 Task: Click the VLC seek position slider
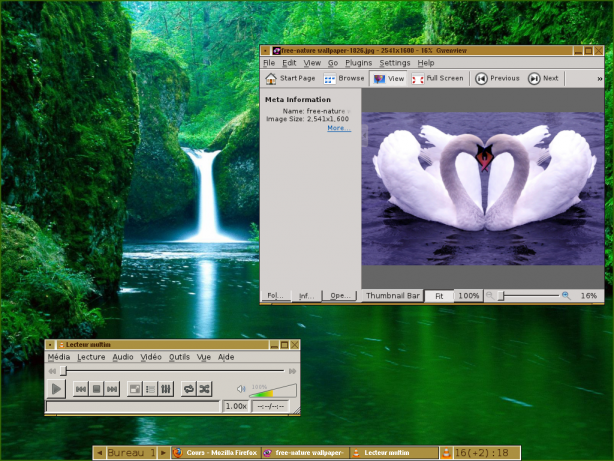[x=173, y=371]
